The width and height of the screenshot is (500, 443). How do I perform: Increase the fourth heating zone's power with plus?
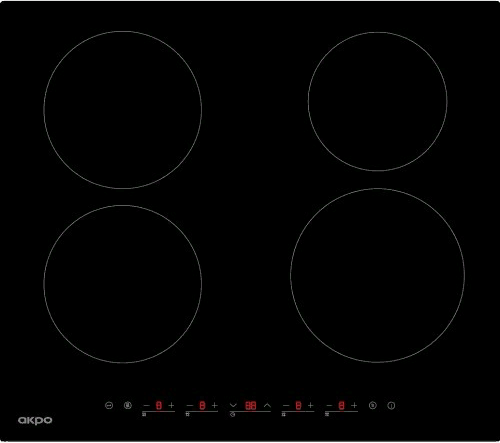pos(354,405)
